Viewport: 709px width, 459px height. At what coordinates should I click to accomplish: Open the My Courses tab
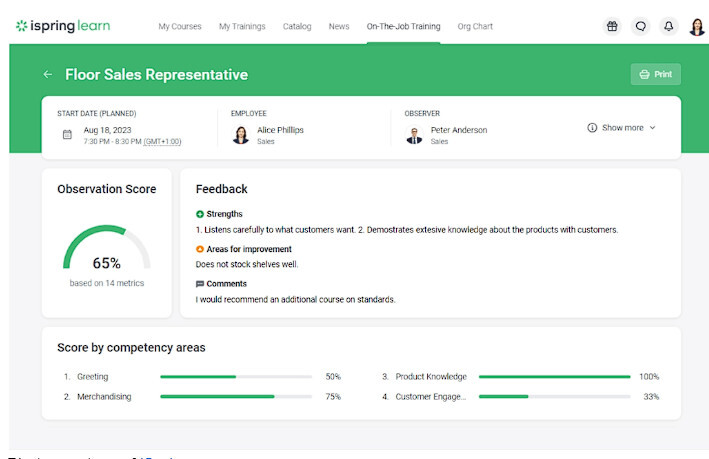[x=180, y=26]
